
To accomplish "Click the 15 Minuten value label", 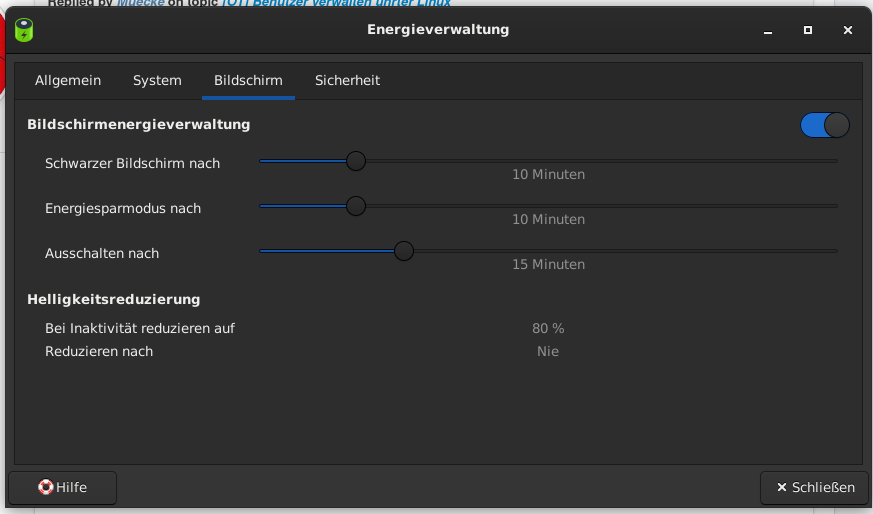I will [x=548, y=265].
